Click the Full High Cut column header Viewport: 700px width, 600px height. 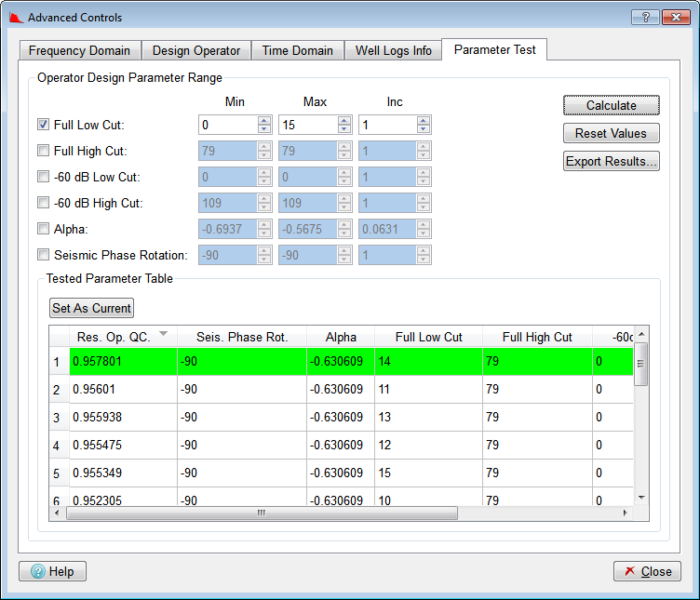point(537,337)
